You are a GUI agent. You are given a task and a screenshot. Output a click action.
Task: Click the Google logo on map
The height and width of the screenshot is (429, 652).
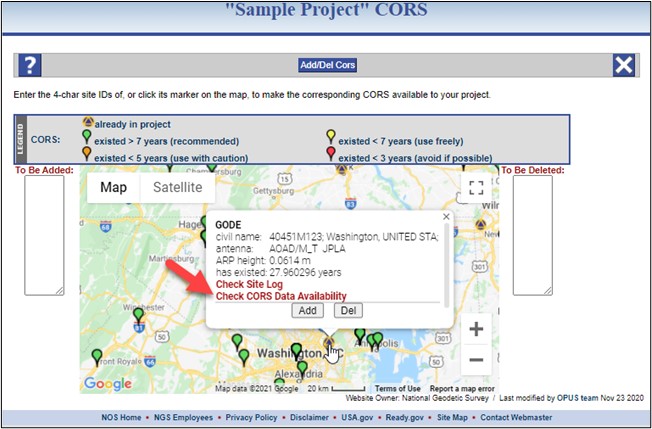coord(108,384)
